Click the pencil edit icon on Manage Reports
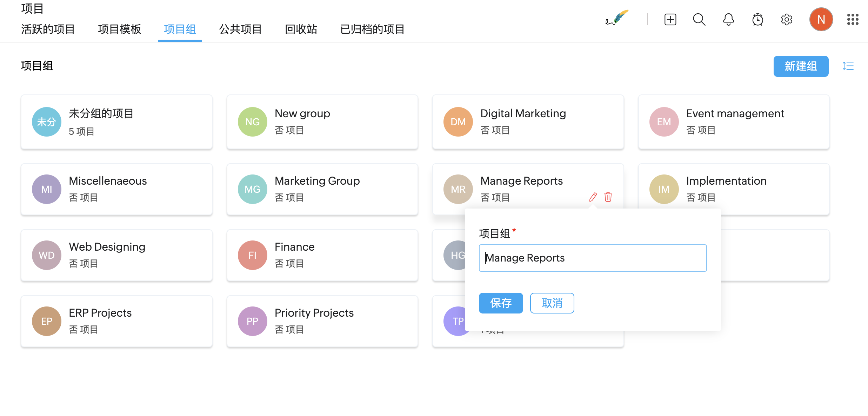 [593, 197]
